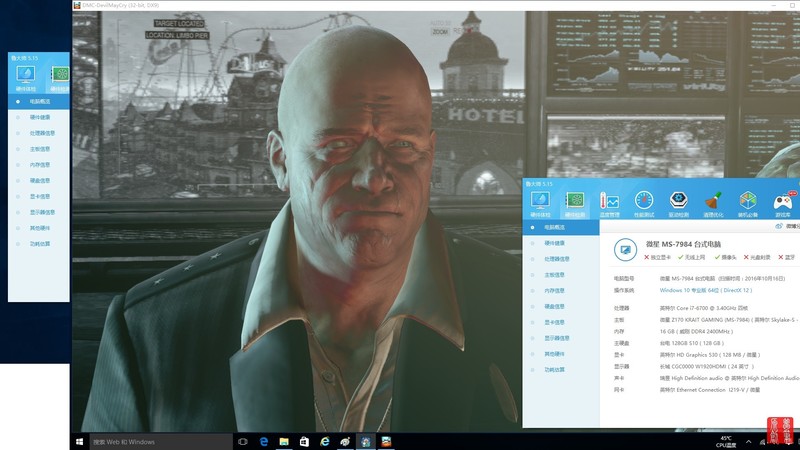This screenshot has height=450, width=800.
Task: Open 游戏库 gamepad icon
Action: pos(783,204)
